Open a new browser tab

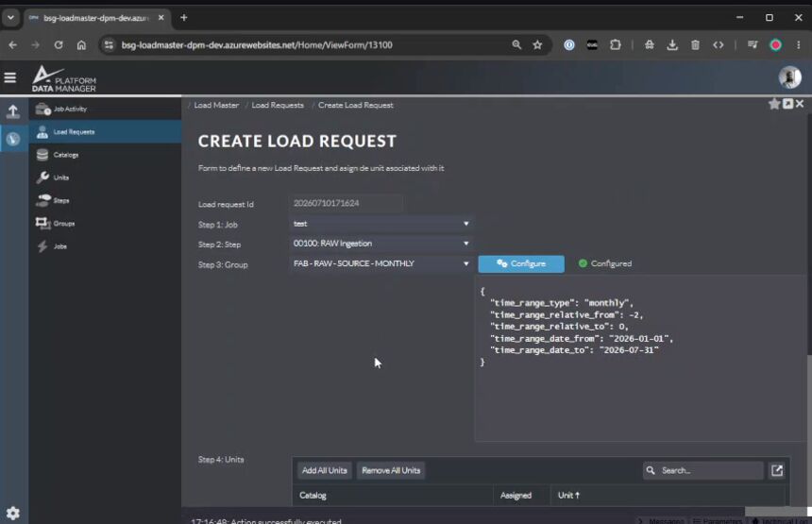tap(184, 18)
